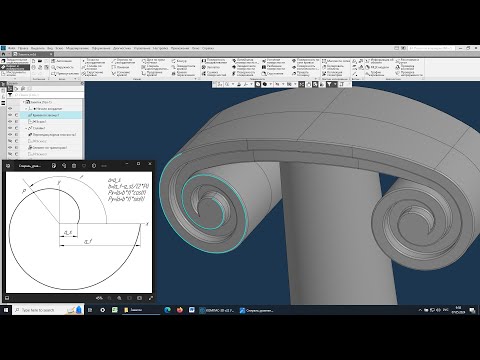Toggle visibility of Начало координат row
This screenshot has height=360, width=480.
click(10, 109)
